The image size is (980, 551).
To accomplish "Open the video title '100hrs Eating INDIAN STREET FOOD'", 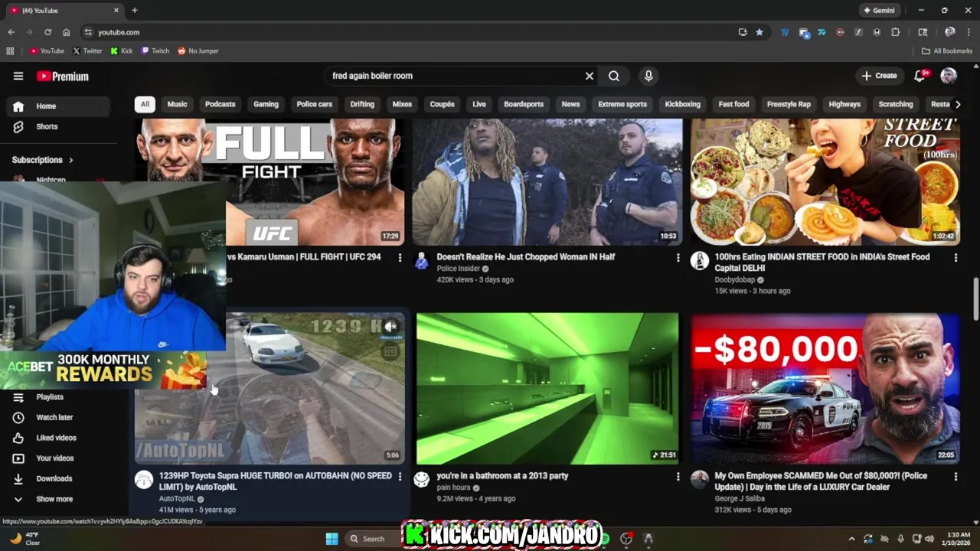I will pyautogui.click(x=822, y=262).
